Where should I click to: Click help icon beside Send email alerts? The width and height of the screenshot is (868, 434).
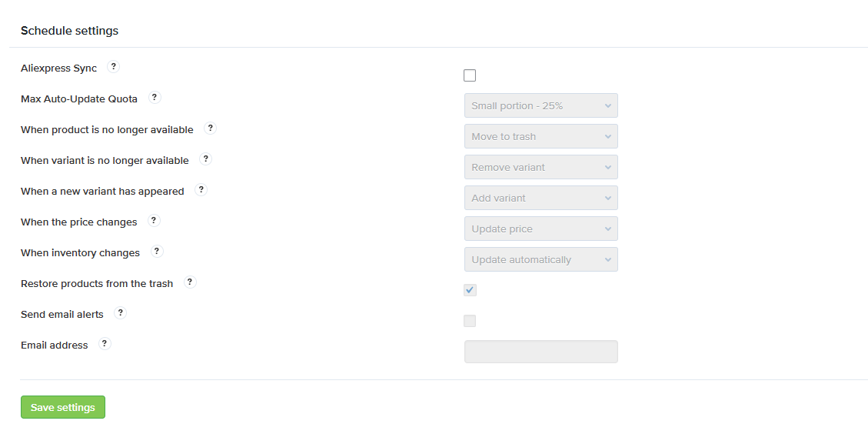[x=120, y=313]
